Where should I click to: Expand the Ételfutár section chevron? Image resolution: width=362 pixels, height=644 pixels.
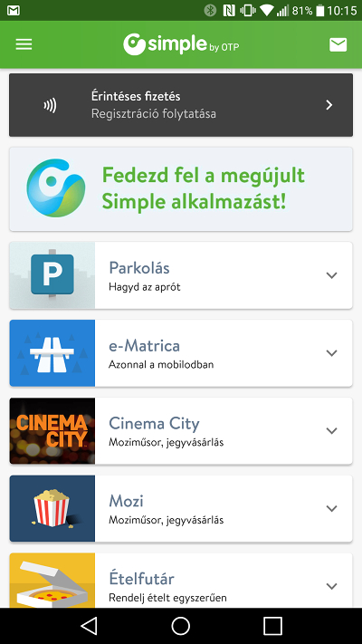(331, 586)
